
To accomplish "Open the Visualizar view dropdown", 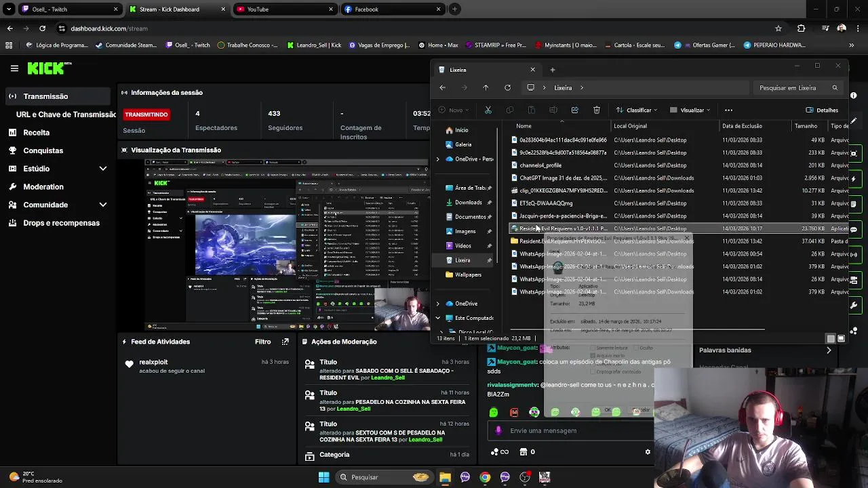I will (690, 110).
